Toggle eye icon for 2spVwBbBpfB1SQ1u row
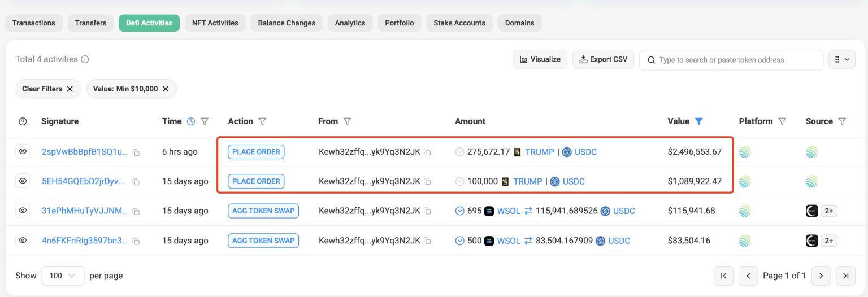 23,152
